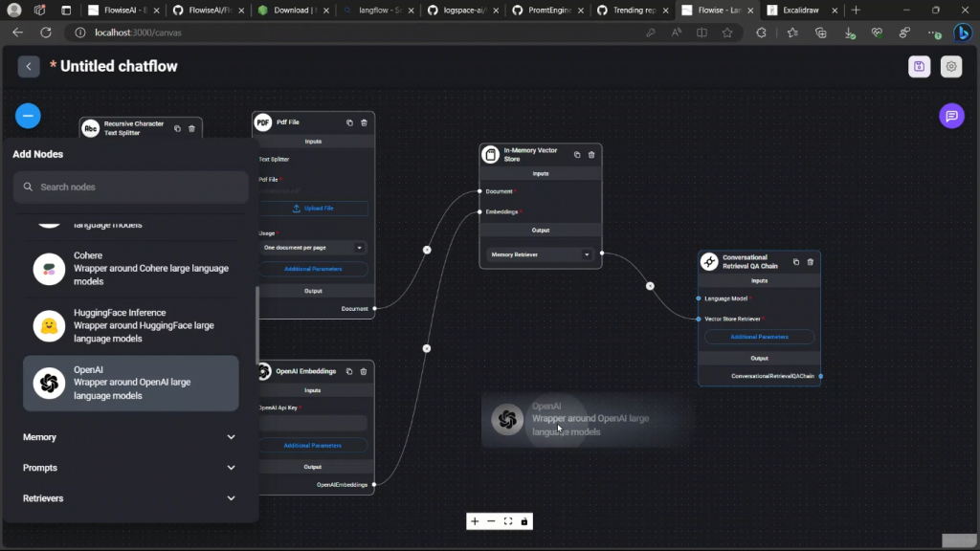Viewport: 980px width, 551px height.
Task: Click the Conversational Retrieval QA Chain node icon
Action: [709, 262]
